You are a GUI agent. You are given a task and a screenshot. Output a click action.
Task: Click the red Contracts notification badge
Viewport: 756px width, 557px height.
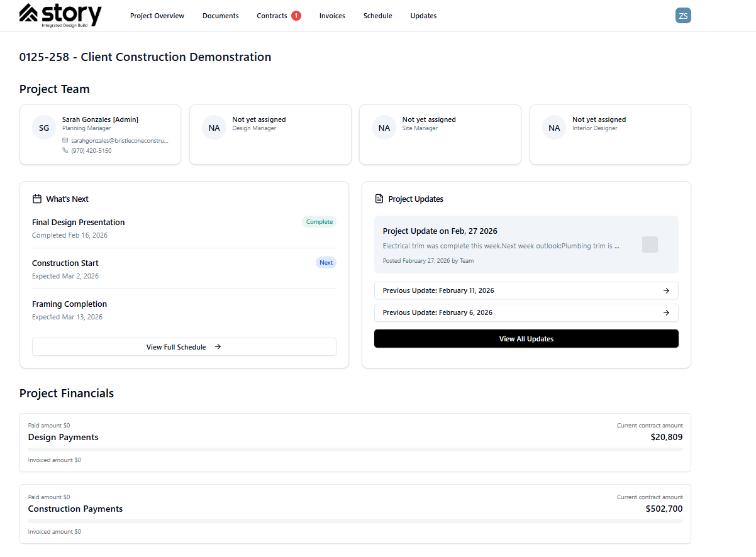click(x=296, y=16)
